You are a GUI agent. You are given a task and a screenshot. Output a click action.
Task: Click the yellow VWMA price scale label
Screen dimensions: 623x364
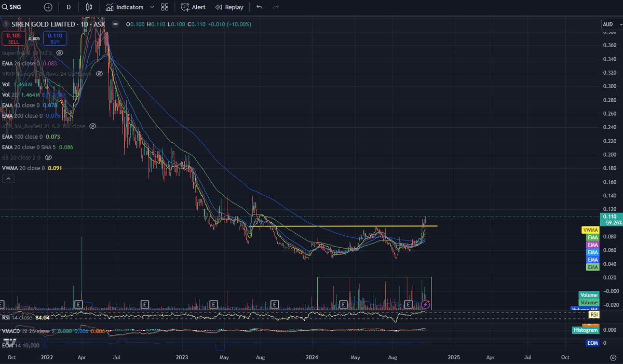(591, 230)
